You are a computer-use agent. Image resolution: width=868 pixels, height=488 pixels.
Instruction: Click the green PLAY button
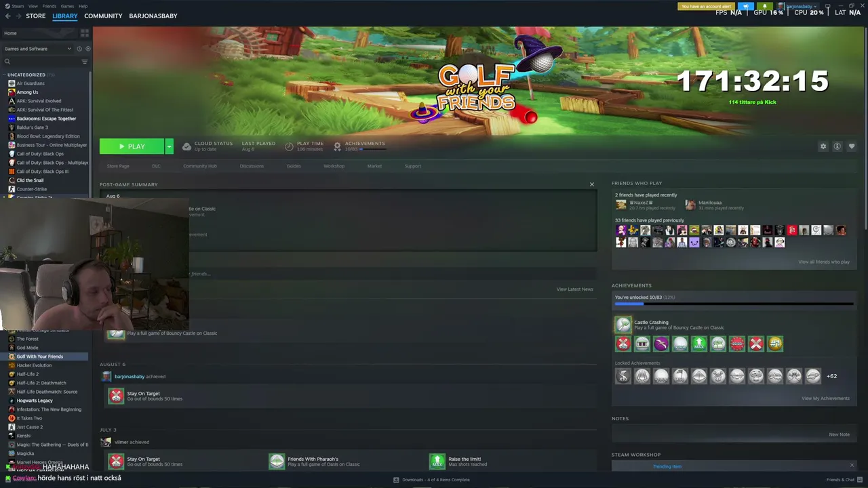click(x=132, y=146)
